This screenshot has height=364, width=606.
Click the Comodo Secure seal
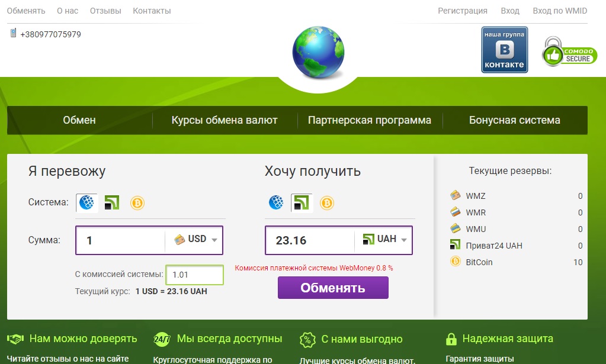coord(569,52)
